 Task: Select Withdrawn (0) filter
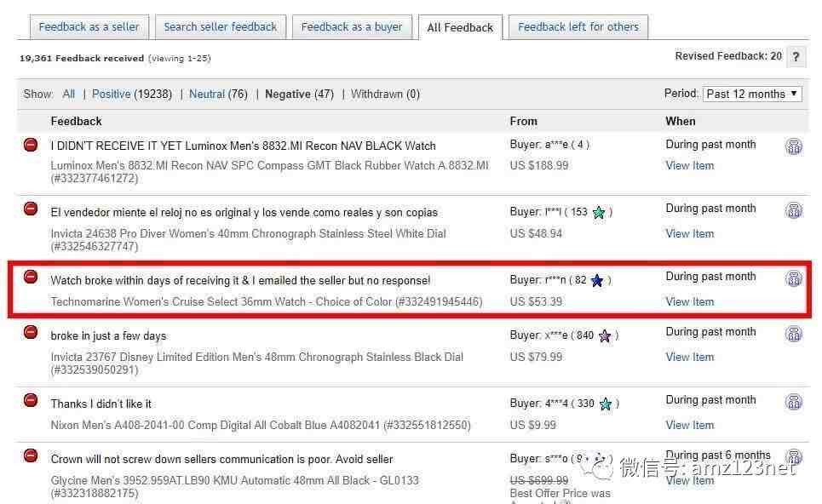(385, 94)
